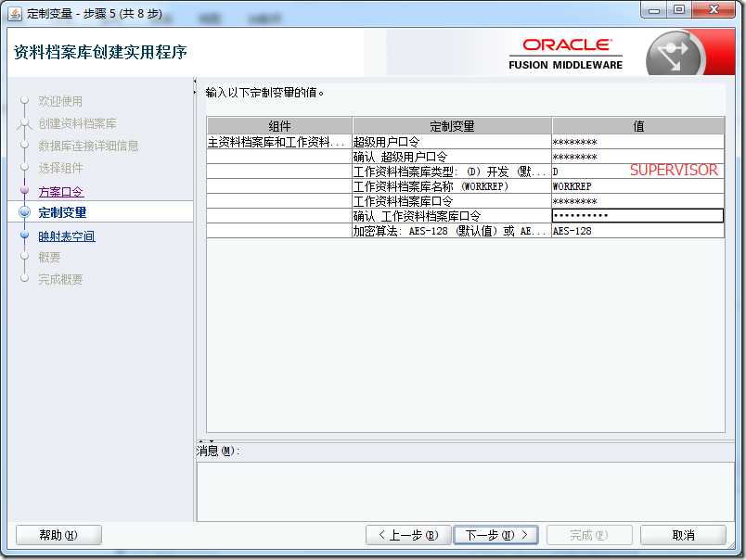
Task: Collapse message pane using splitter arrows
Action: 212,441
